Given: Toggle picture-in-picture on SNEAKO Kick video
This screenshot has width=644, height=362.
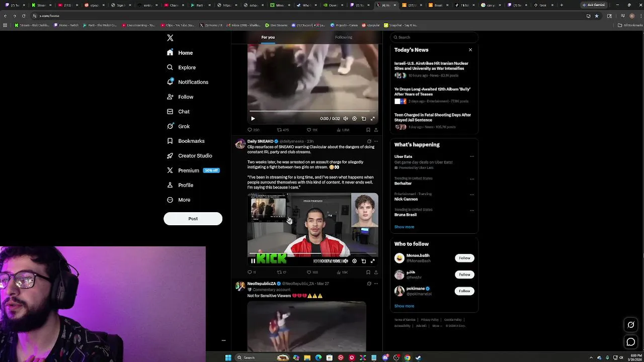Looking at the screenshot, I should pos(364,261).
